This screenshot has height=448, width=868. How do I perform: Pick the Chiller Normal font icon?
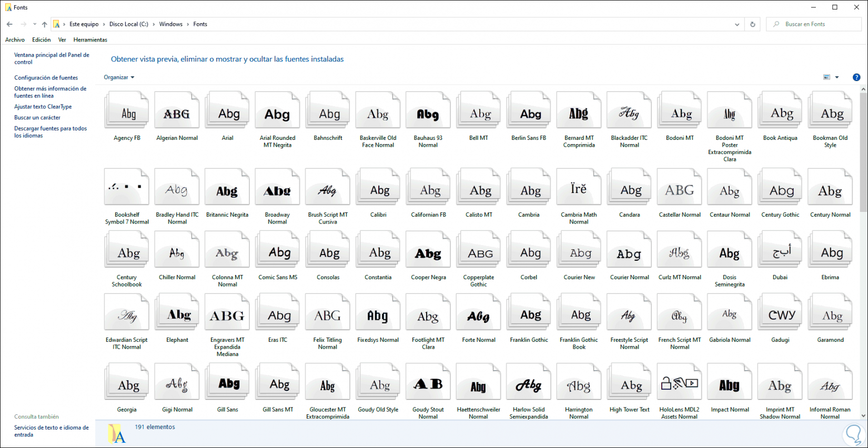177,249
